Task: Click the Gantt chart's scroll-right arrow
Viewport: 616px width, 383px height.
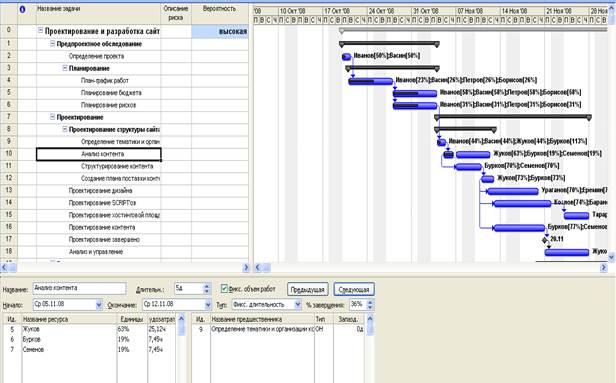Action: coord(603,268)
